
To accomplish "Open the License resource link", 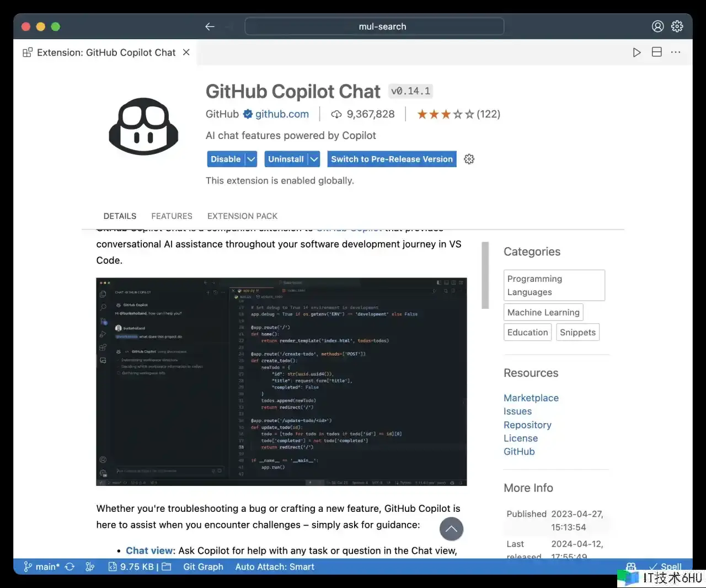I will (x=521, y=438).
